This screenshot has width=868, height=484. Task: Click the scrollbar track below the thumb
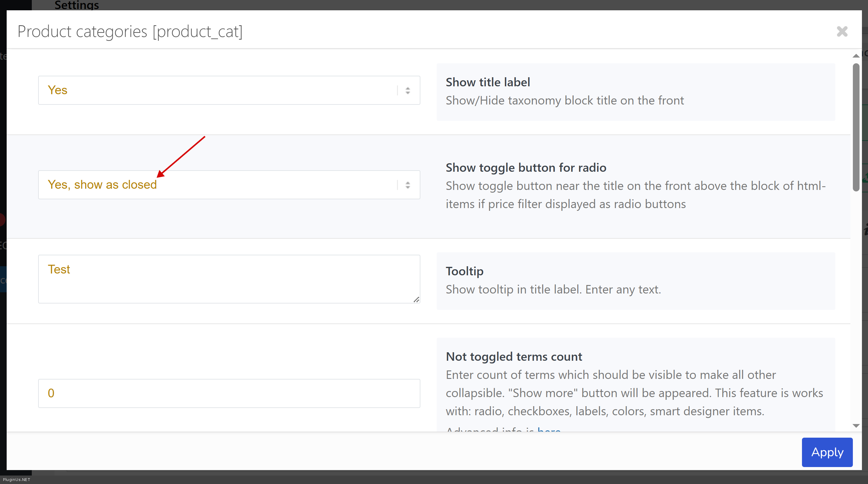[856, 303]
